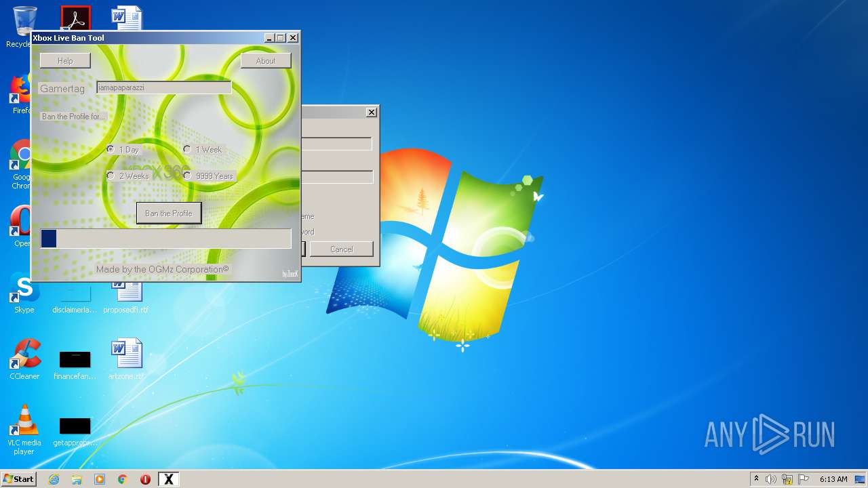Close the Xbox Live Ban Tool window
This screenshot has width=868, height=488.
[293, 38]
